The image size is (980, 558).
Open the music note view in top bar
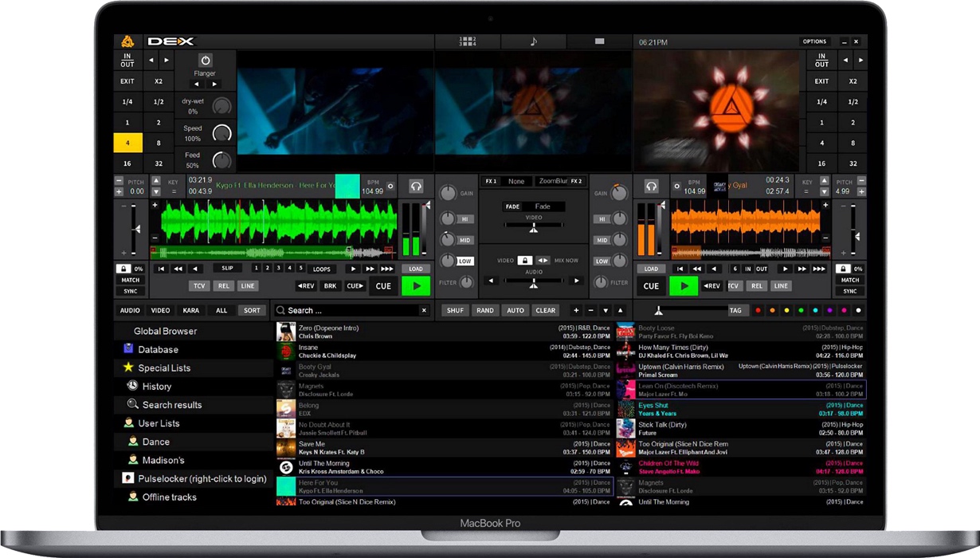click(534, 41)
